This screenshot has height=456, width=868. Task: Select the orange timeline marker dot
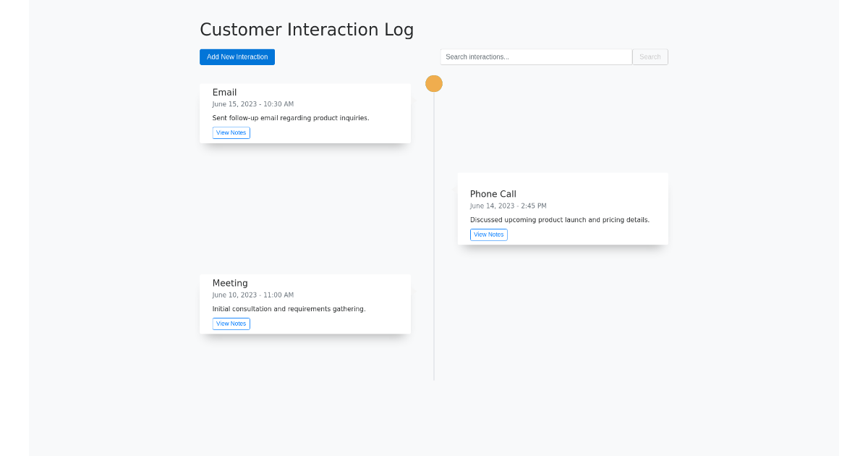point(434,83)
